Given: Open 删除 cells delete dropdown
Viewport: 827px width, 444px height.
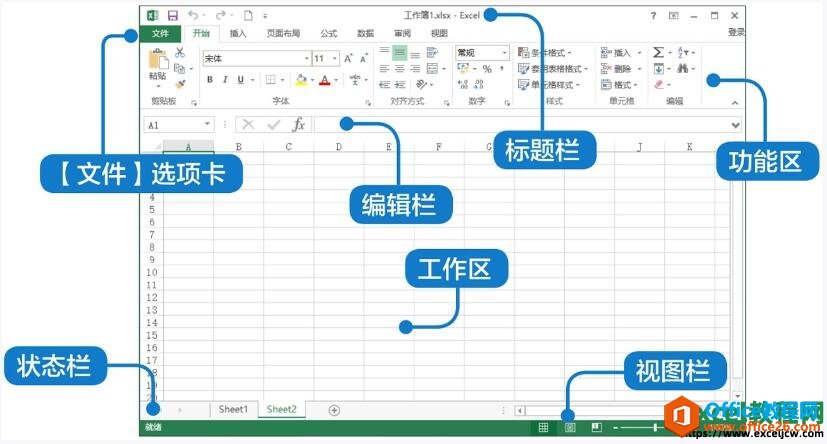Looking at the screenshot, I should 621,69.
